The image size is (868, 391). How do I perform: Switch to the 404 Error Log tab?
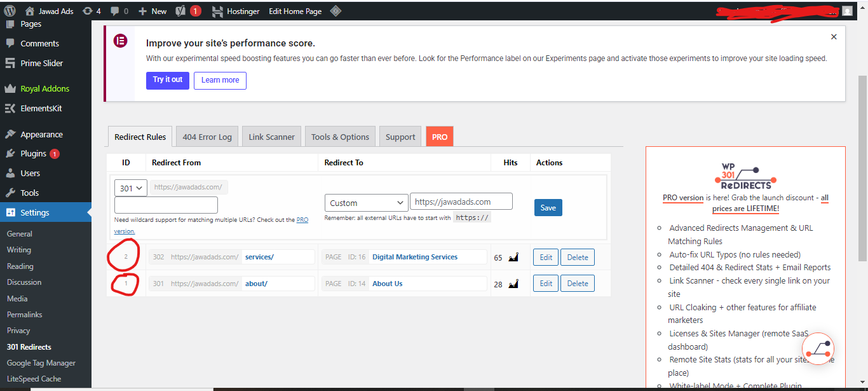[207, 137]
